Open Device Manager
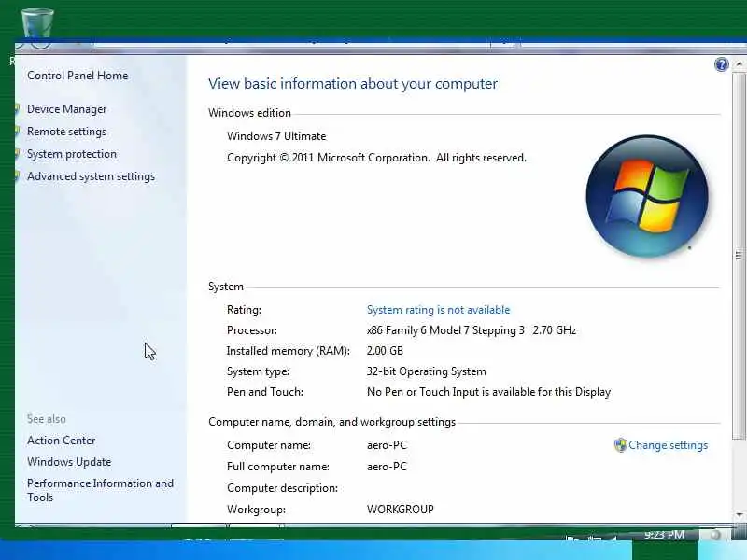Image resolution: width=747 pixels, height=560 pixels. (66, 109)
